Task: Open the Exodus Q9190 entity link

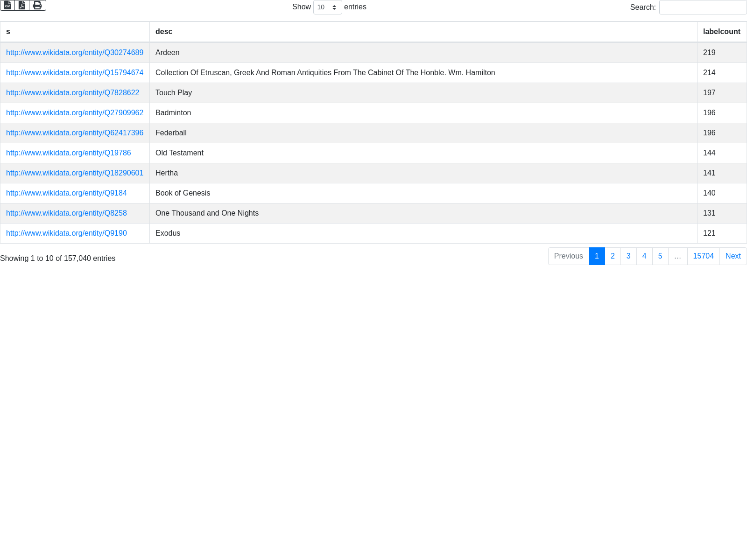Action: [x=66, y=233]
